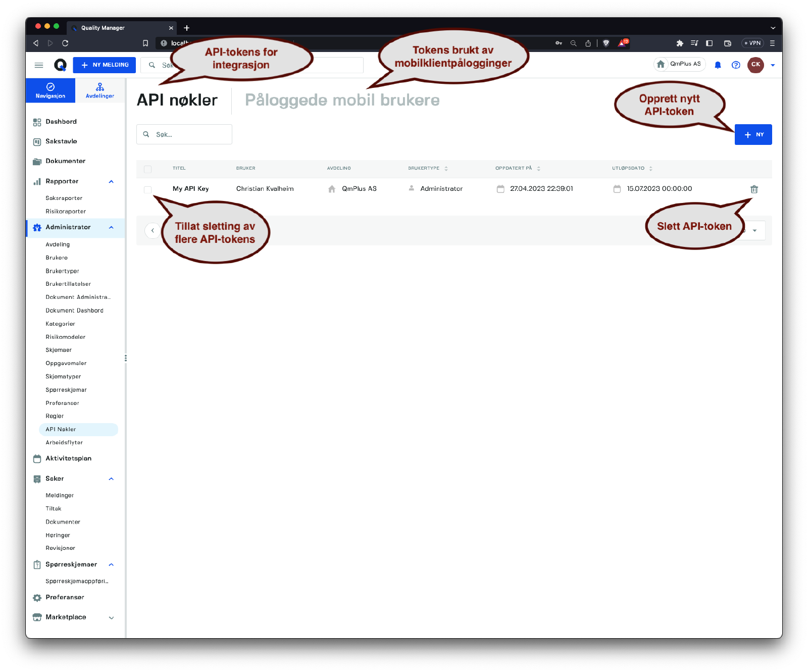Open the account dropdown arrow beside the avatar
This screenshot has width=808, height=672.
point(773,65)
